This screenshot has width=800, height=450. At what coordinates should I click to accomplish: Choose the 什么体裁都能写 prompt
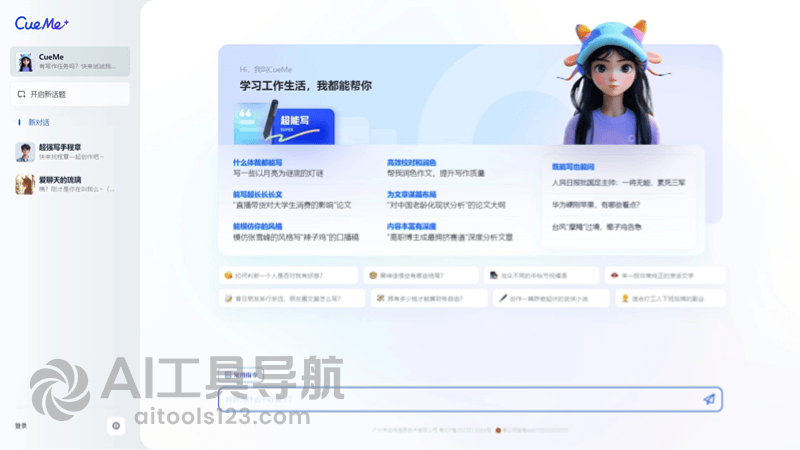click(278, 168)
